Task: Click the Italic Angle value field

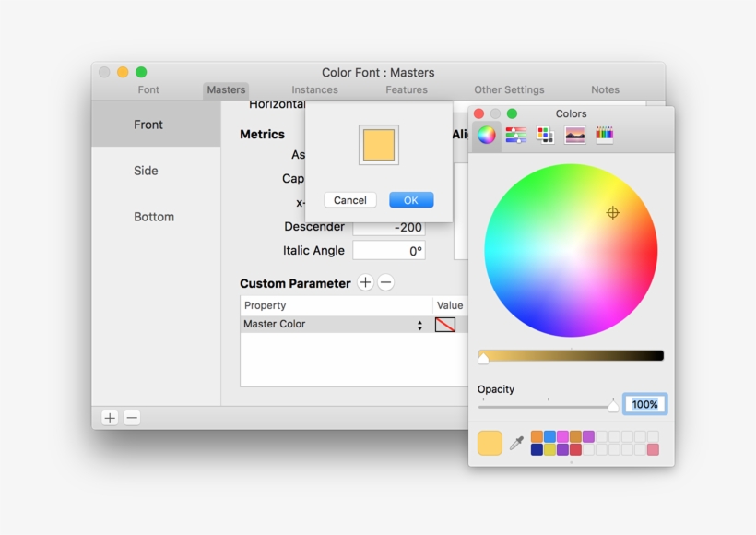Action: pyautogui.click(x=389, y=251)
